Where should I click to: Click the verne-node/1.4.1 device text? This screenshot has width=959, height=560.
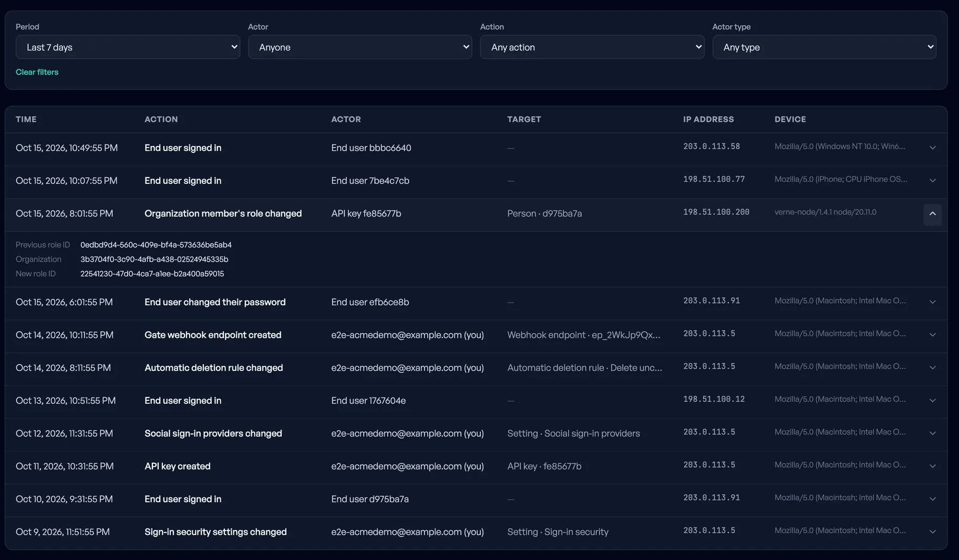pos(826,212)
